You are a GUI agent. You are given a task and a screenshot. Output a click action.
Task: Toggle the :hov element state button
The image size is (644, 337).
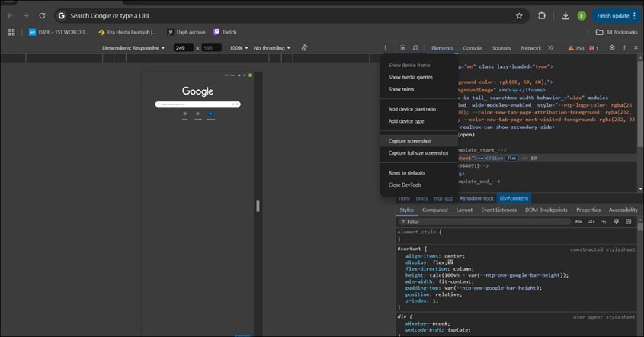(x=578, y=222)
